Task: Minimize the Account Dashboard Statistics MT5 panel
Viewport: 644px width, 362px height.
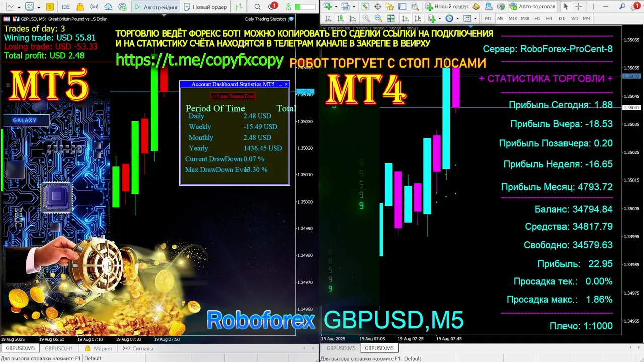Action: click(x=280, y=84)
